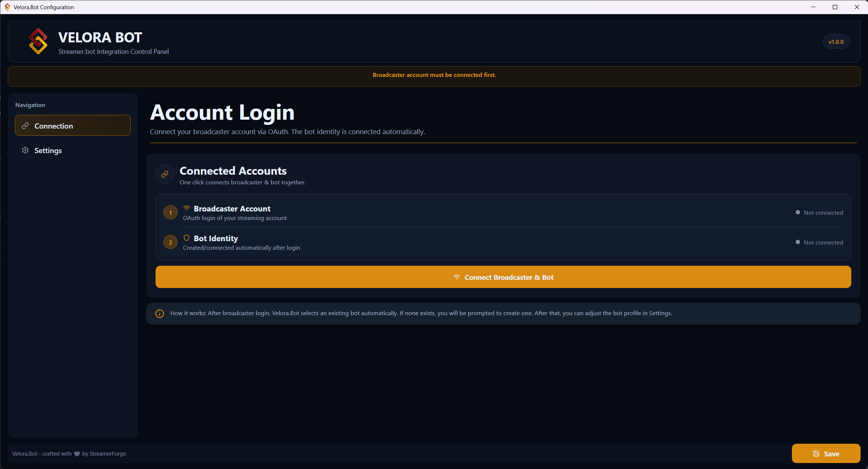The height and width of the screenshot is (469, 868).
Task: Click the broadcaster warning banner
Action: pyautogui.click(x=434, y=76)
